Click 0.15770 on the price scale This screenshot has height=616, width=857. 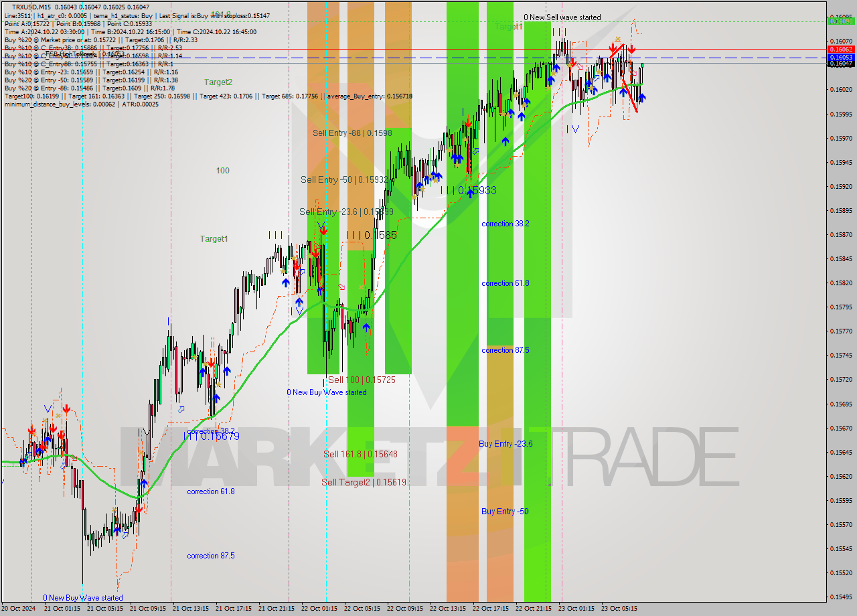[840, 331]
